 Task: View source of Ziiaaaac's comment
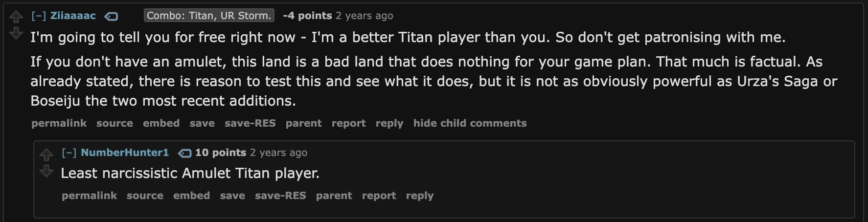point(114,123)
